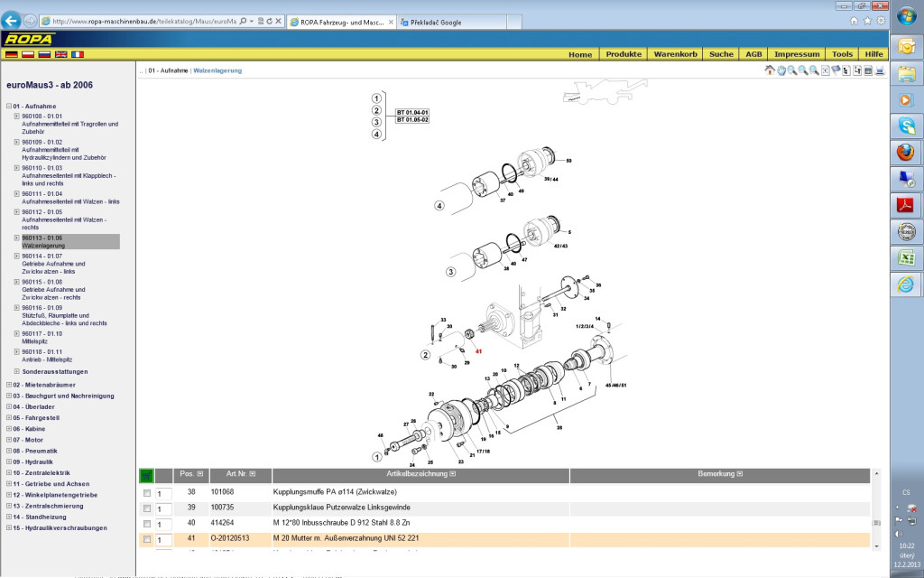Expand the 07 - Motor node
The height and width of the screenshot is (578, 924).
(9, 440)
